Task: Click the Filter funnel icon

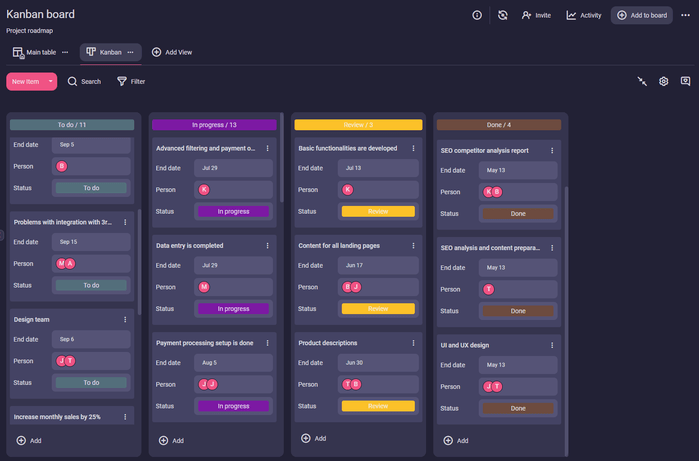Action: click(x=122, y=81)
